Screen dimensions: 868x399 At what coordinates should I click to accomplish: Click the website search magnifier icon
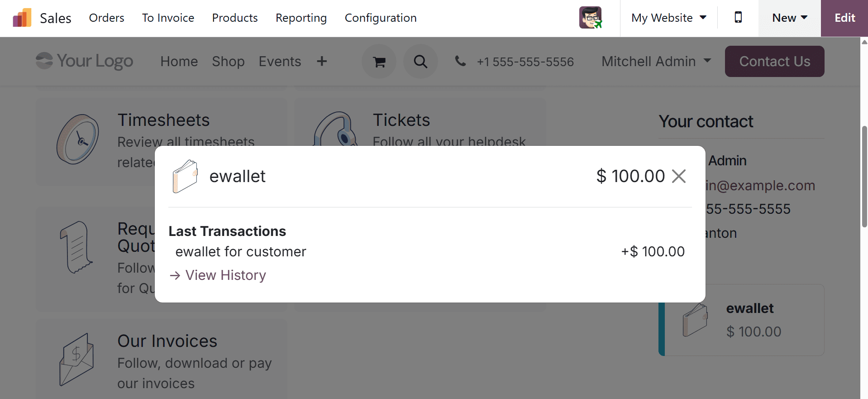[420, 62]
